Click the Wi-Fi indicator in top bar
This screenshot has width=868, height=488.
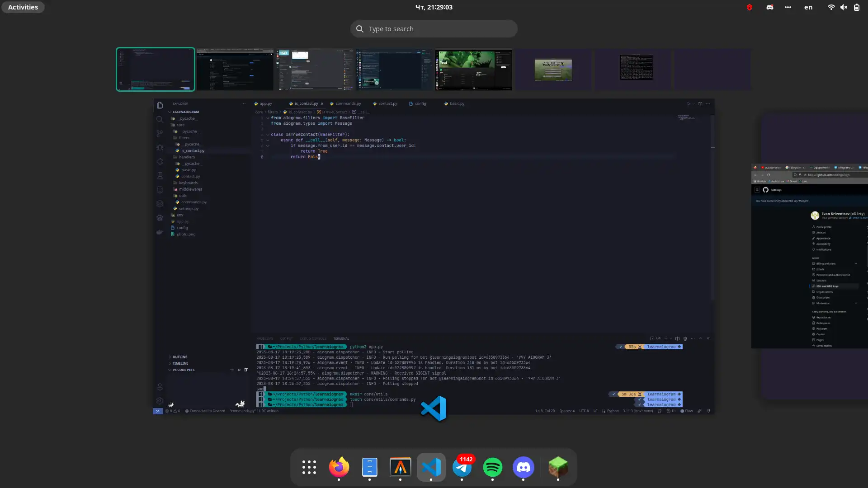click(831, 7)
